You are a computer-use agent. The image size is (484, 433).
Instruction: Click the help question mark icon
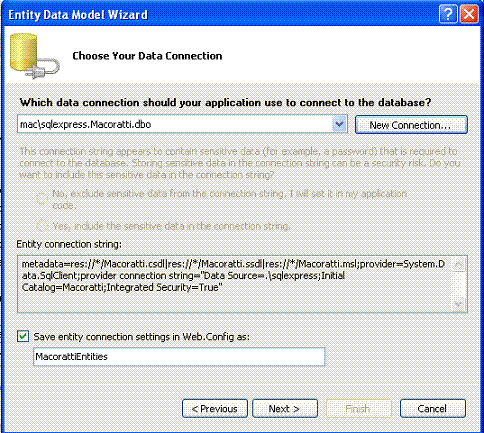point(448,14)
